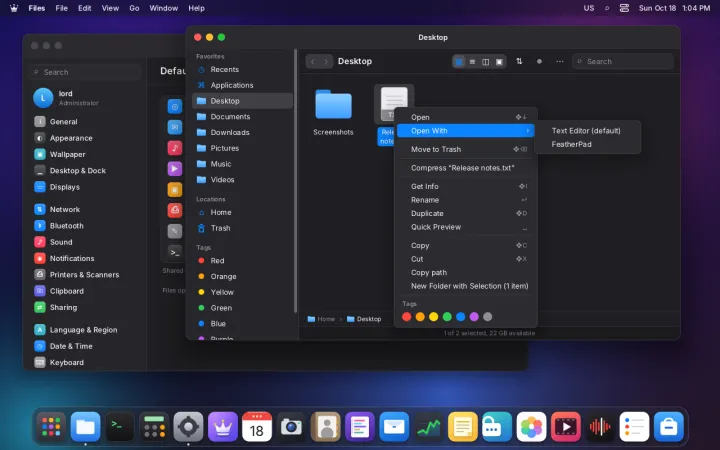720x450 pixels.
Task: Open the password lock app in dock
Action: [x=497, y=427]
